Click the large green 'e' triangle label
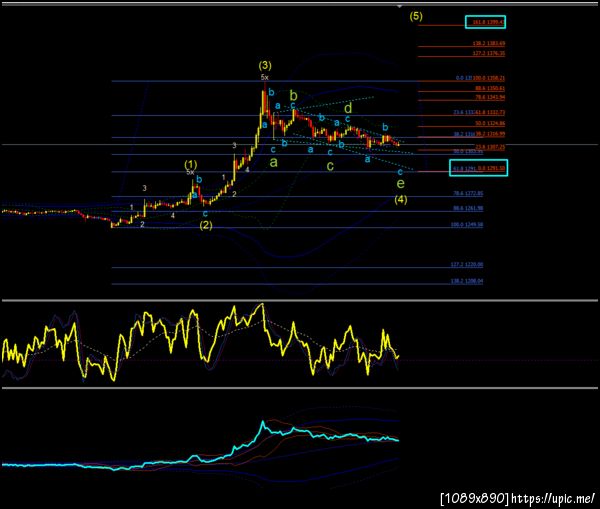Image resolution: width=600 pixels, height=509 pixels. 400,183
